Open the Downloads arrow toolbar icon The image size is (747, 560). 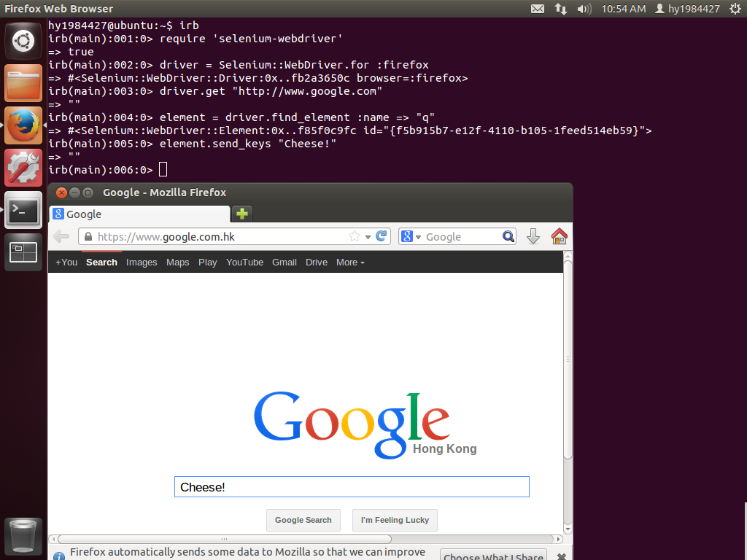(533, 236)
